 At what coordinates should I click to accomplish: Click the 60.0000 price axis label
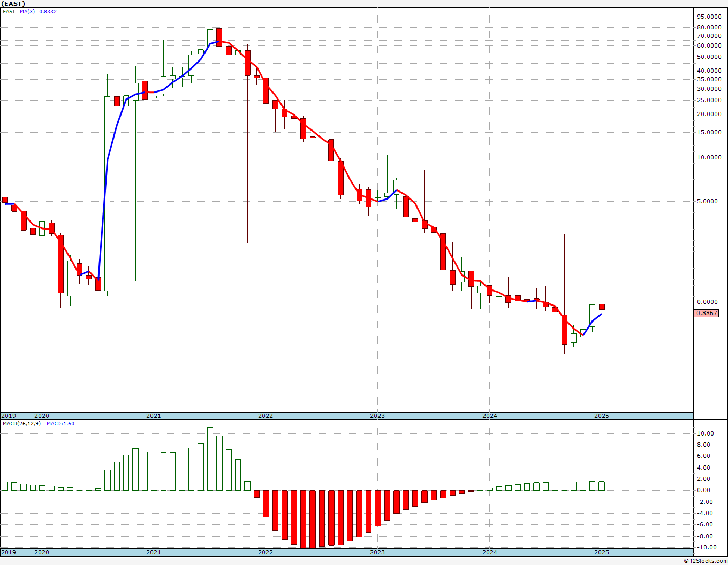[709, 45]
